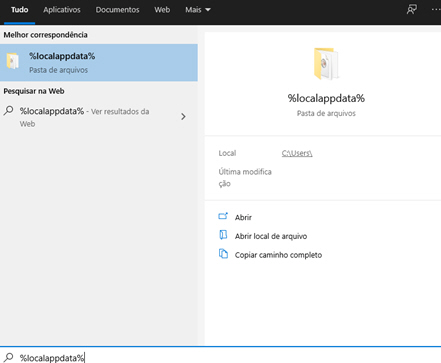The width and height of the screenshot is (441, 363).
Task: Click %localappdata% title in preview pane
Action: tap(326, 98)
